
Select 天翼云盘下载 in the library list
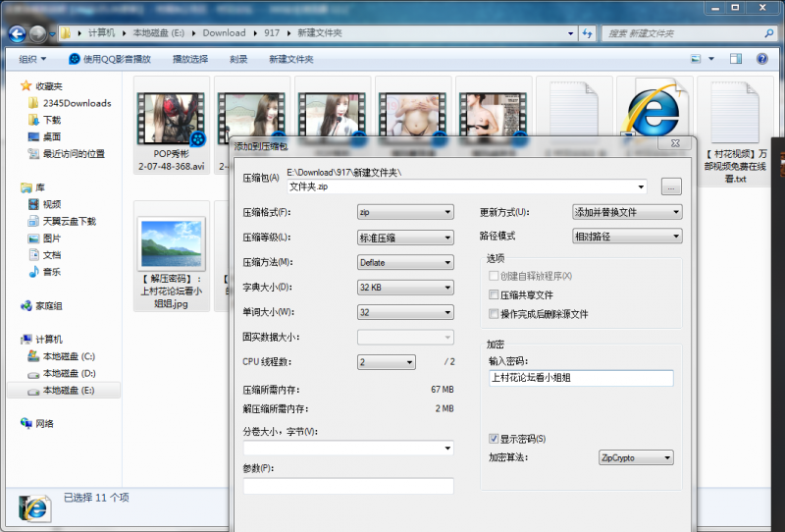(x=69, y=221)
